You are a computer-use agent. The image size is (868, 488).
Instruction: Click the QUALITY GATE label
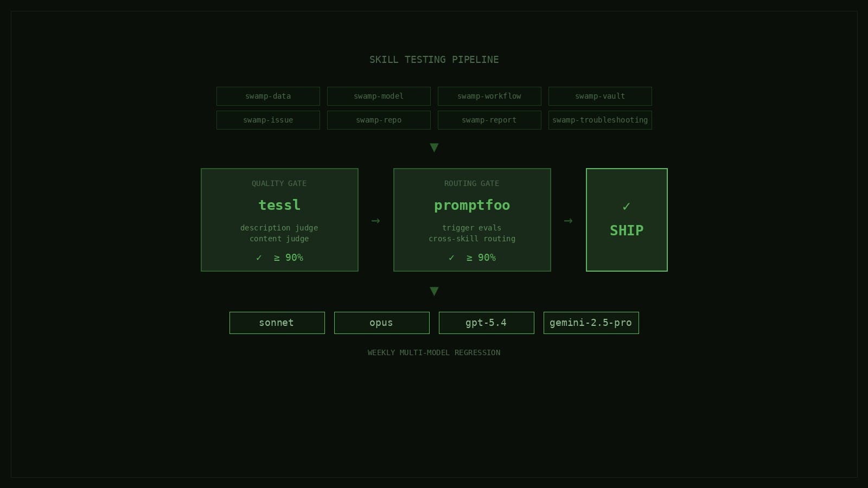tap(279, 183)
